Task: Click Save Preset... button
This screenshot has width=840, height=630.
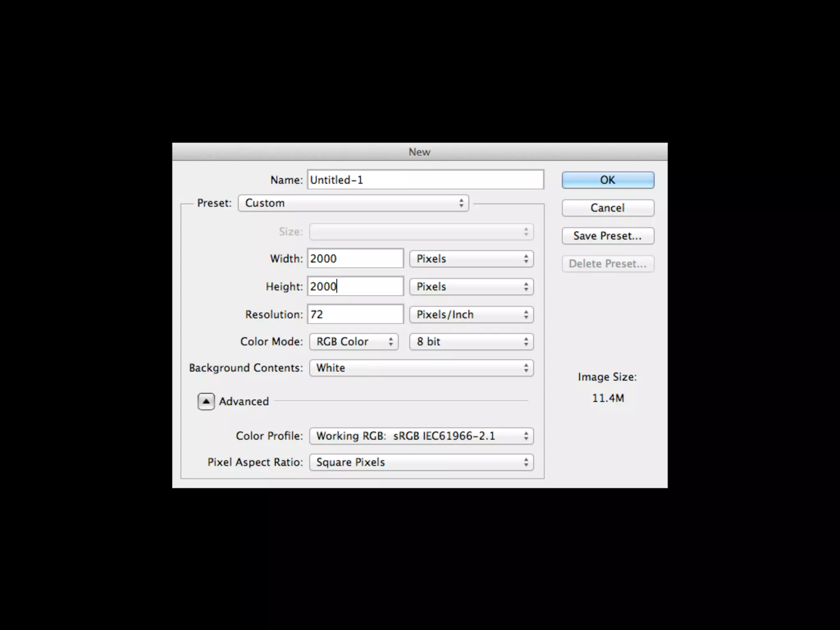Action: (x=607, y=236)
